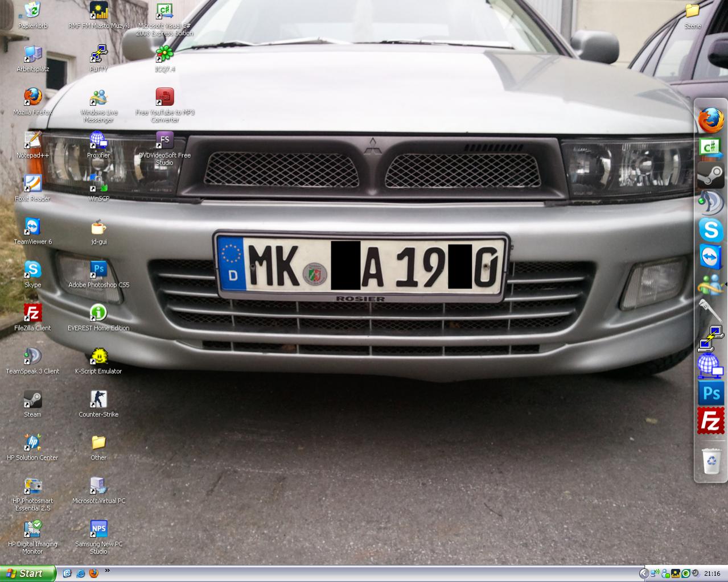This screenshot has width=728, height=582.
Task: Launch Internet Explorer from Quick Launch
Action: (81, 573)
